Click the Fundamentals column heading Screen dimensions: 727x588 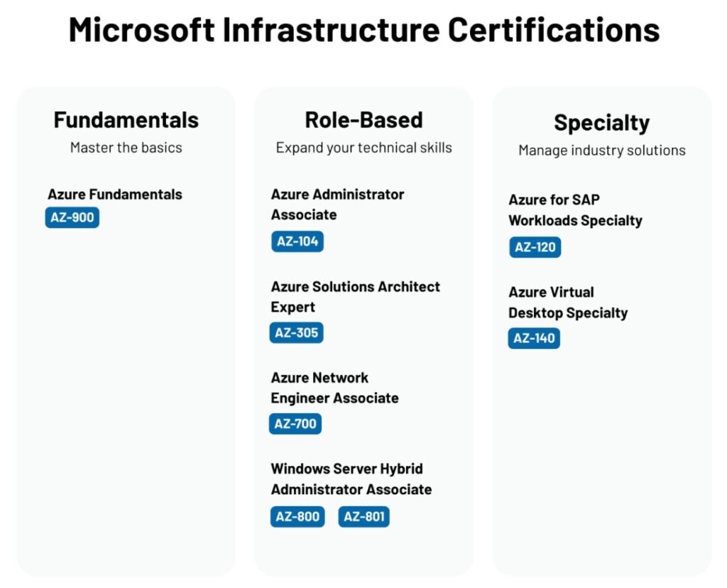point(126,119)
